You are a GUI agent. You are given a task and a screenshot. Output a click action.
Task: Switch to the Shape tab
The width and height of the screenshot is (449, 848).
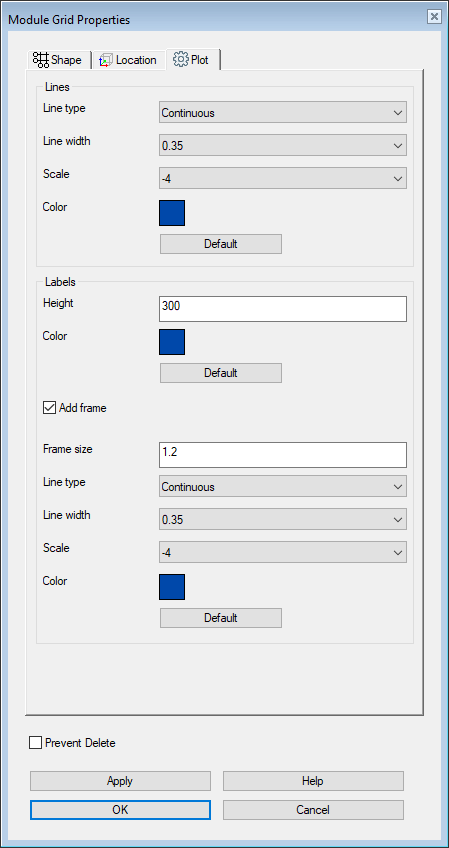pos(60,60)
